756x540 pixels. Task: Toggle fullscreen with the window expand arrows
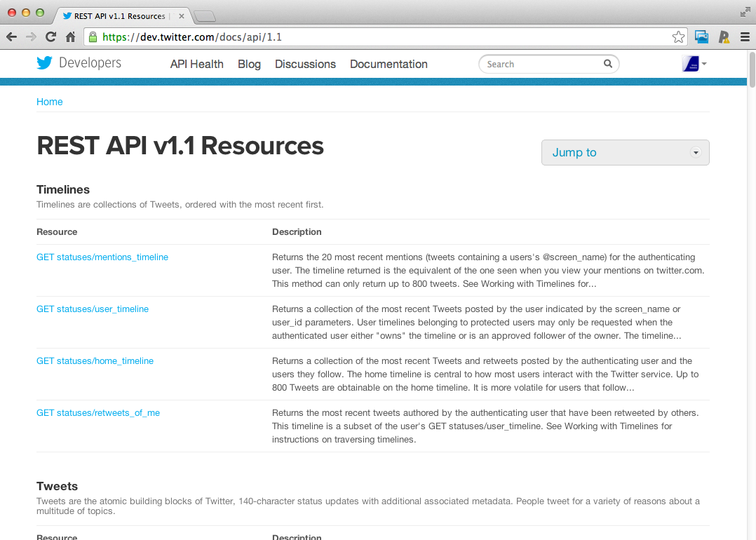click(745, 13)
